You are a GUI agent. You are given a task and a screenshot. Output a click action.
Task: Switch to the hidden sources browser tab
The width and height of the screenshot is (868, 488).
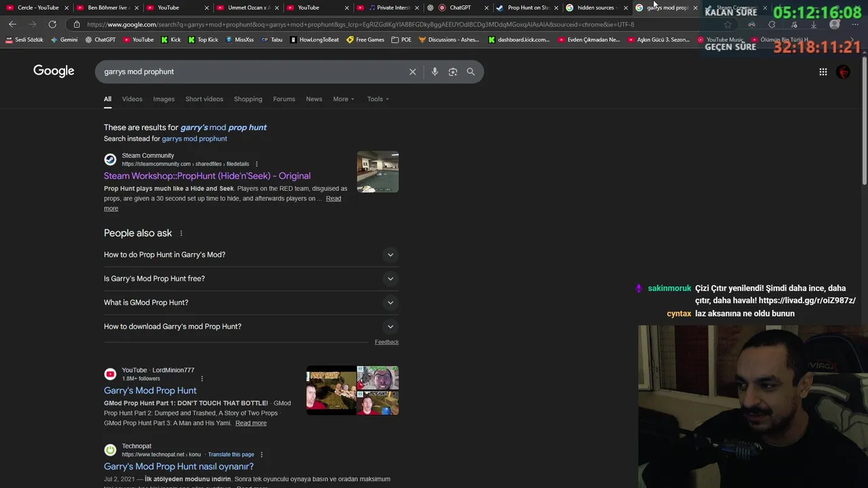(595, 7)
